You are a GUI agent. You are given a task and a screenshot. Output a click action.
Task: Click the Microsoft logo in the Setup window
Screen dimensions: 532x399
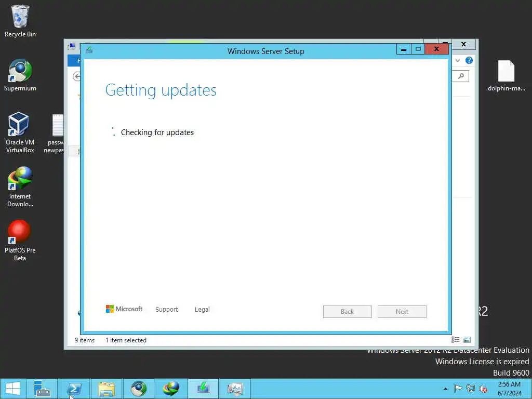[124, 309]
